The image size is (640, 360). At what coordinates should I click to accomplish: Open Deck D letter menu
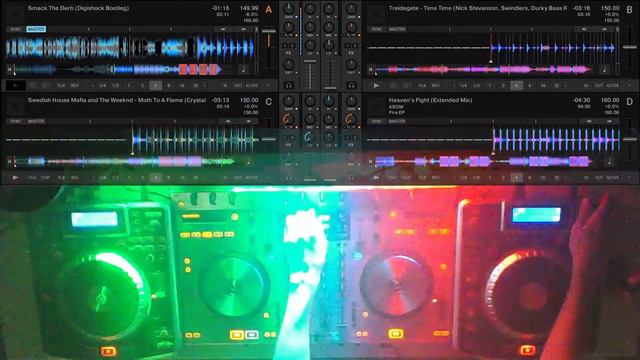pyautogui.click(x=629, y=102)
